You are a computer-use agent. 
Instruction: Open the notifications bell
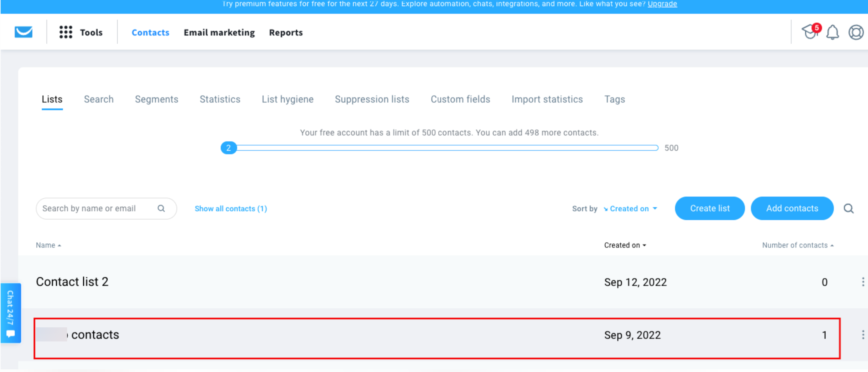pos(832,32)
